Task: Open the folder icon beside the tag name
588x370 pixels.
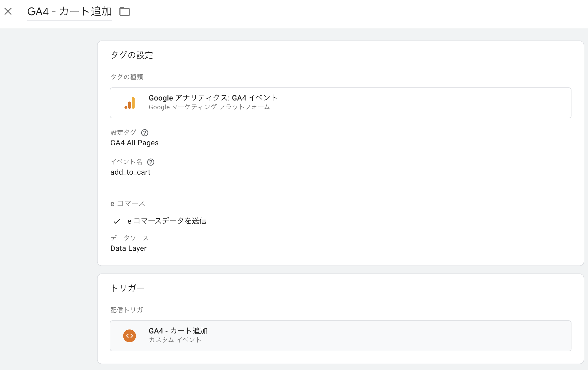Action: [x=124, y=11]
